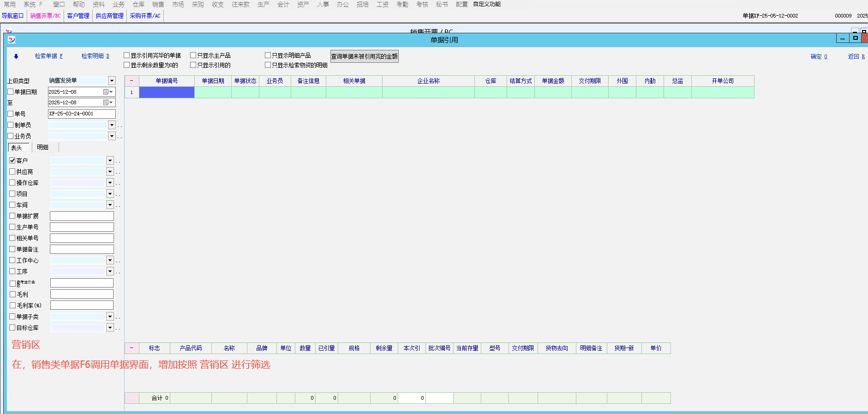This screenshot has height=414, width=868.
Task: Open the 业务员 filter dropdown
Action: point(112,136)
